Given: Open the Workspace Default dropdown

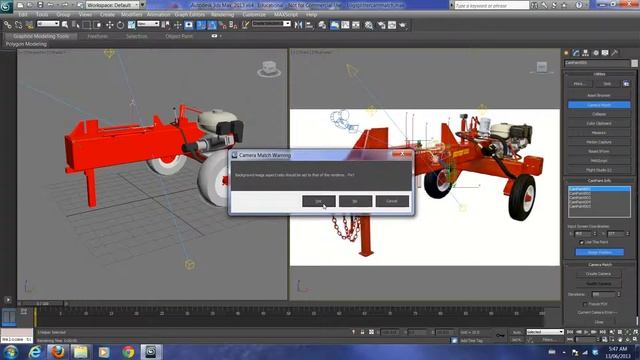Looking at the screenshot, I should pyautogui.click(x=112, y=5).
